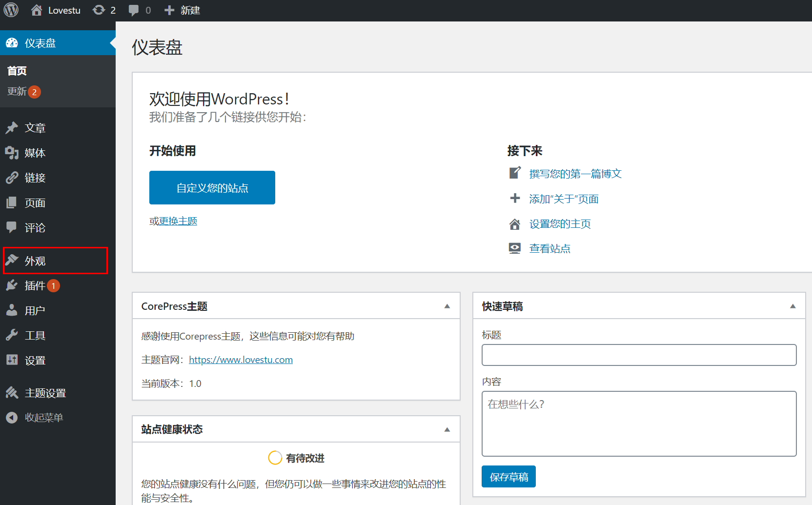Click the dashboard gauge icon
The height and width of the screenshot is (505, 812).
click(12, 43)
